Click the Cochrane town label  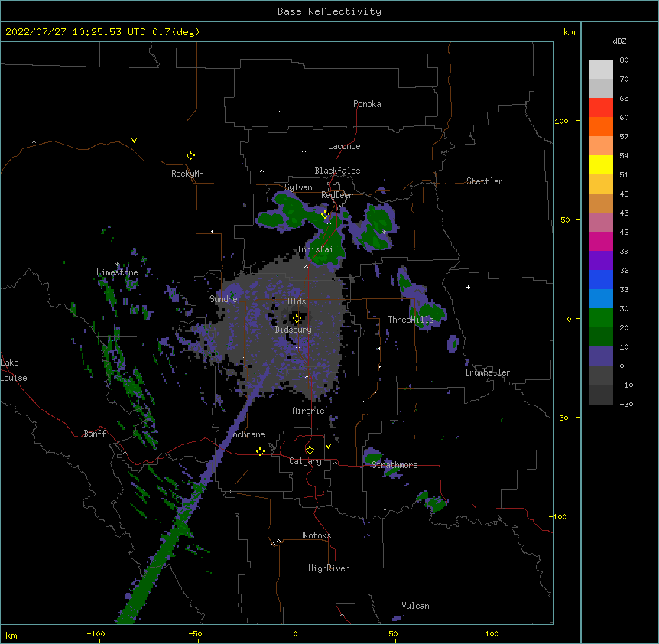pos(246,434)
